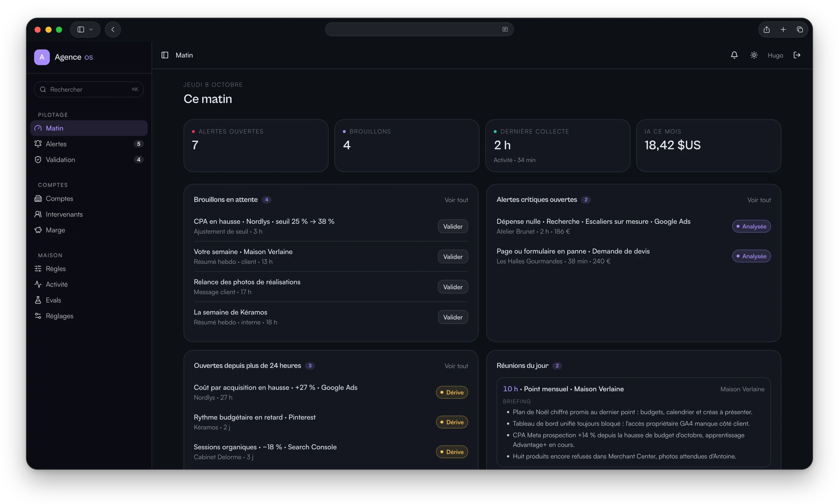
Task: Focus the Rechercher search field
Action: (x=89, y=89)
